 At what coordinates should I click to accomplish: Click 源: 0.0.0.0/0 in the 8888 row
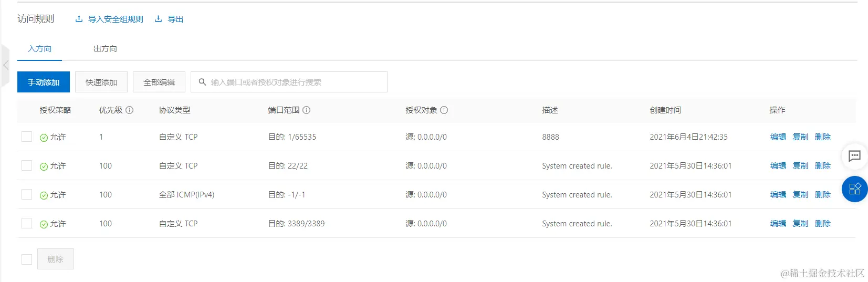point(426,137)
